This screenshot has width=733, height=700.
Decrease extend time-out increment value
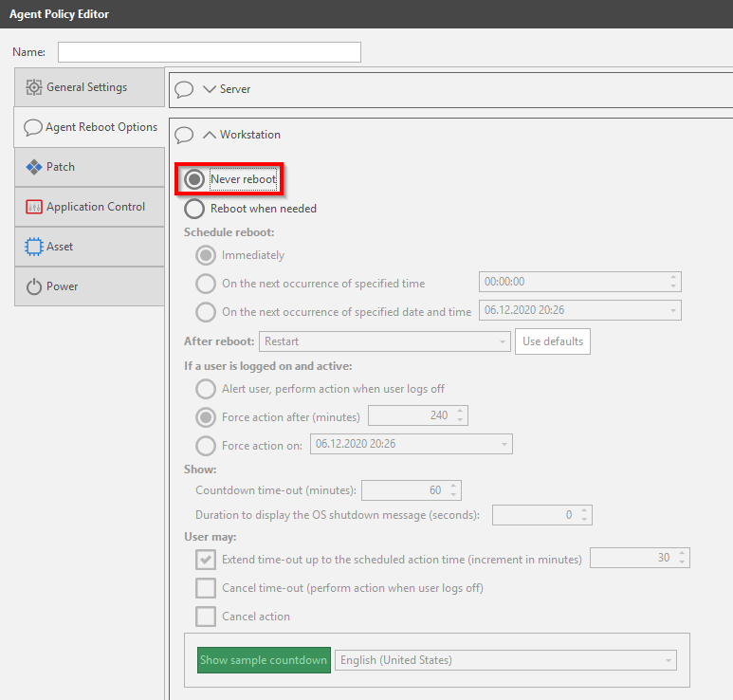(x=682, y=562)
